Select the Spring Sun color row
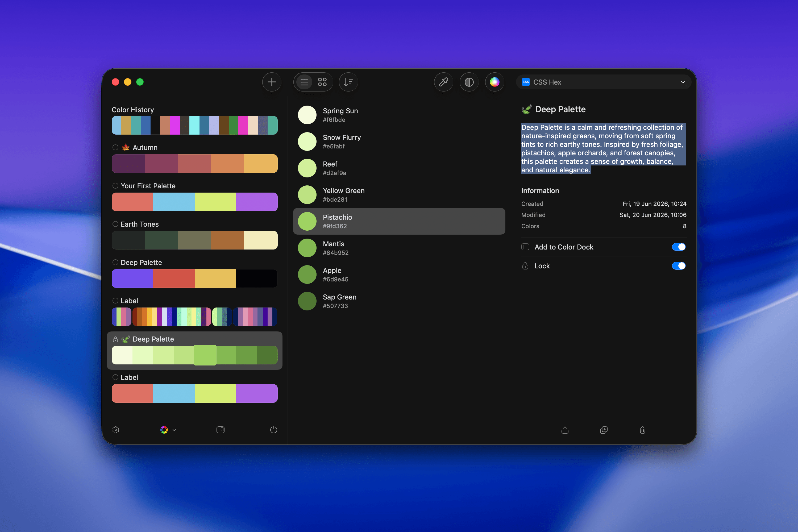798x532 pixels. click(x=399, y=115)
